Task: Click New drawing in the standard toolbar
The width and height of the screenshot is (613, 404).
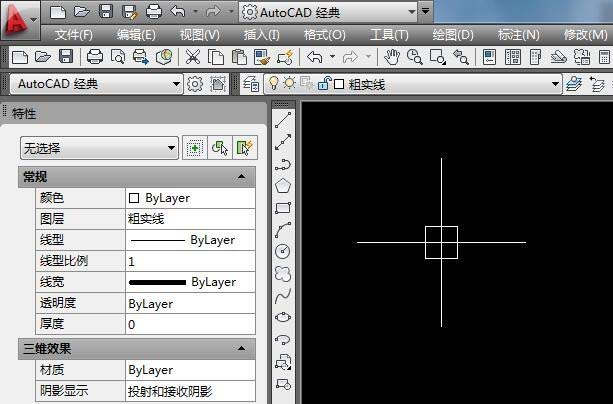Action: 20,57
